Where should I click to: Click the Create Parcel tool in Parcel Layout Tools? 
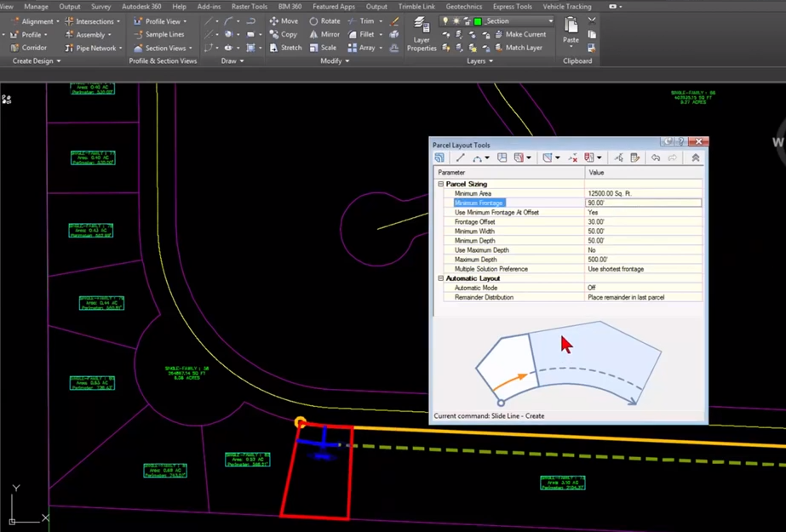(x=439, y=157)
